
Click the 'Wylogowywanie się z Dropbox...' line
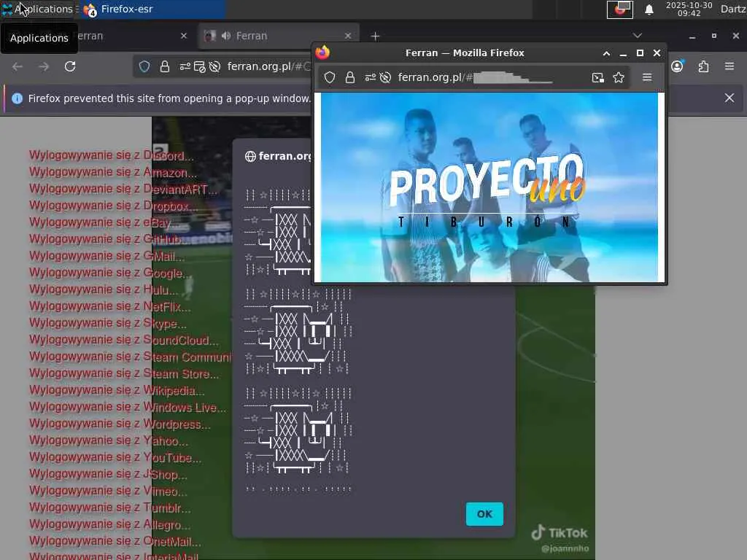pyautogui.click(x=113, y=206)
